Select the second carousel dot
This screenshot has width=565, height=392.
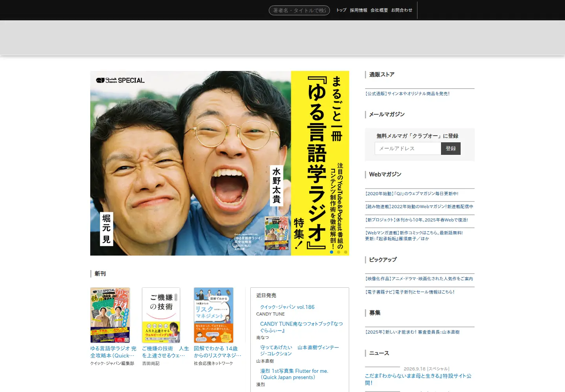click(x=339, y=252)
